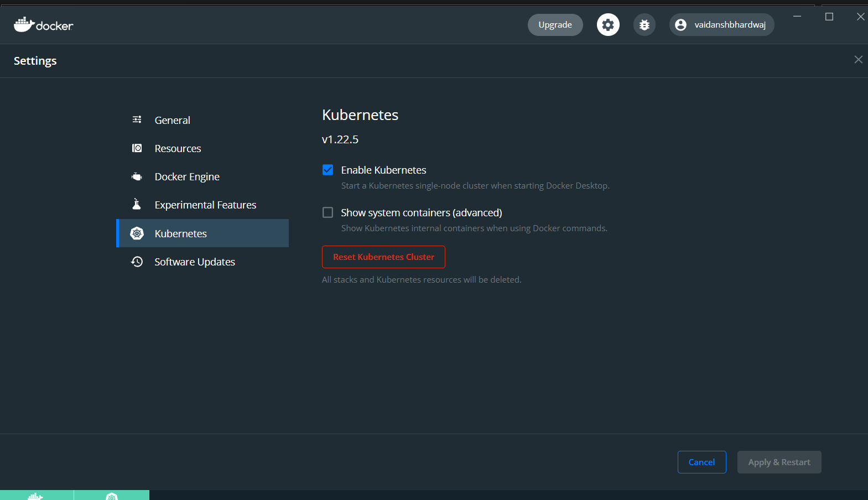Open the General settings section
This screenshot has width=868, height=500.
point(202,120)
